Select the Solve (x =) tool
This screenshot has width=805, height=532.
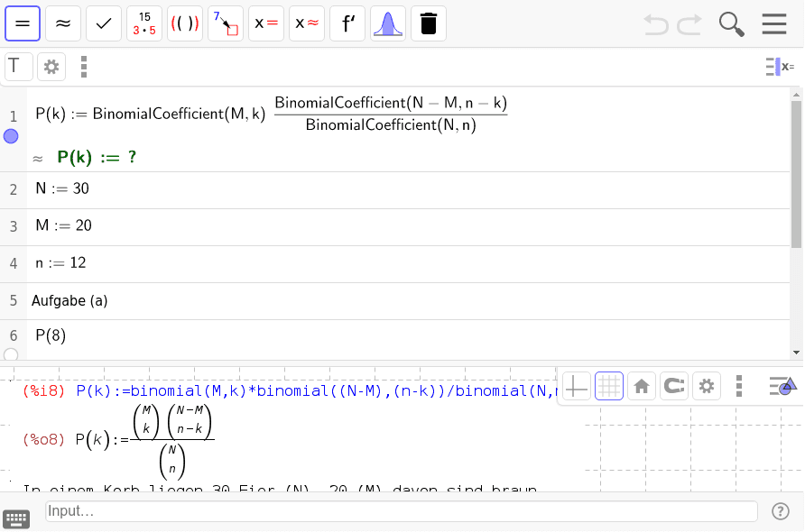pyautogui.click(x=266, y=23)
